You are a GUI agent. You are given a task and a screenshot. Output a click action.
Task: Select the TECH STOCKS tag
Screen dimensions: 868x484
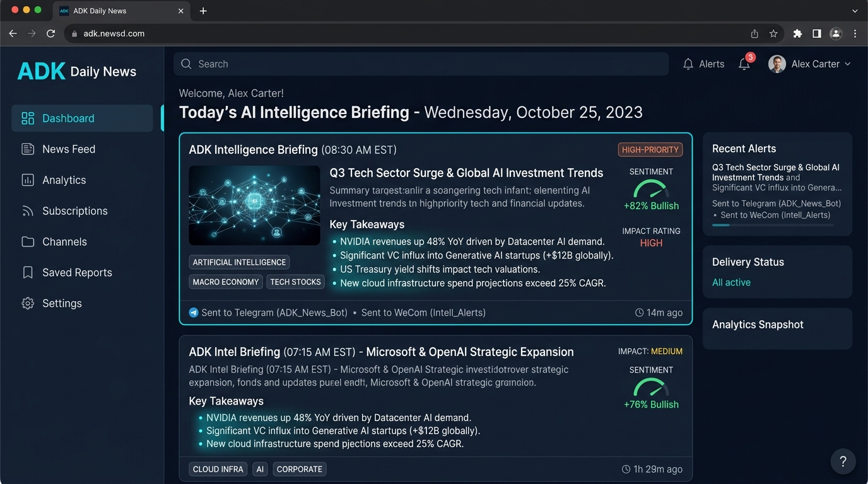point(295,282)
